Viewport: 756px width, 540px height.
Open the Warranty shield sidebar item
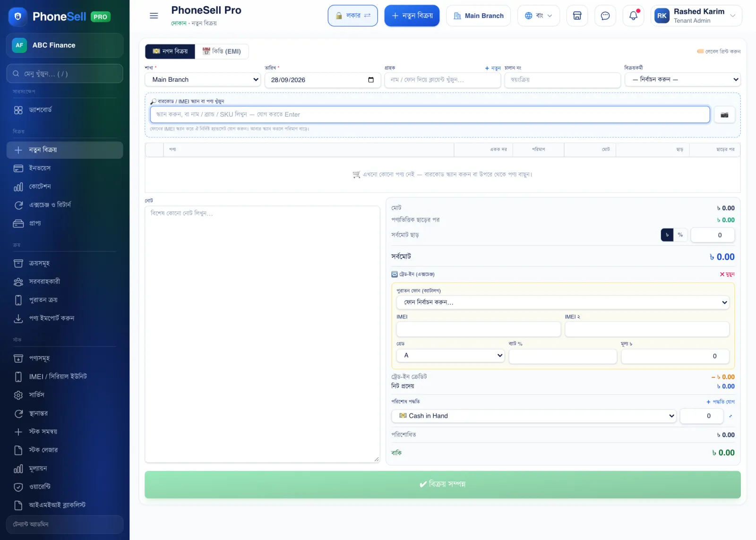[65, 487]
